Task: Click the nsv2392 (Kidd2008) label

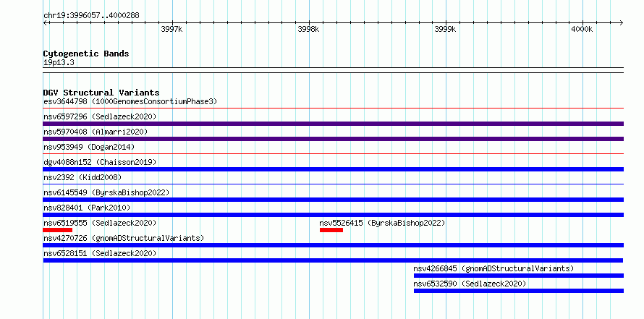Action: [82, 177]
